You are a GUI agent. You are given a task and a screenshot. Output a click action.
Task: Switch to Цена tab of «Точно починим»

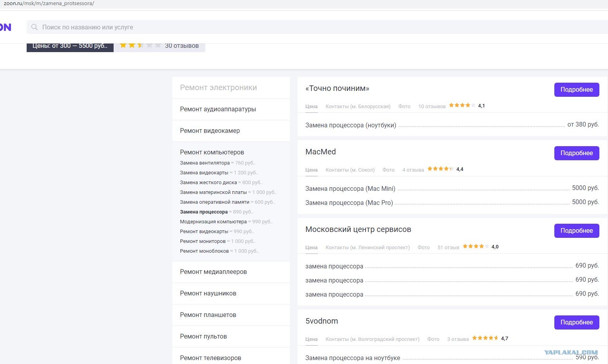[311, 107]
